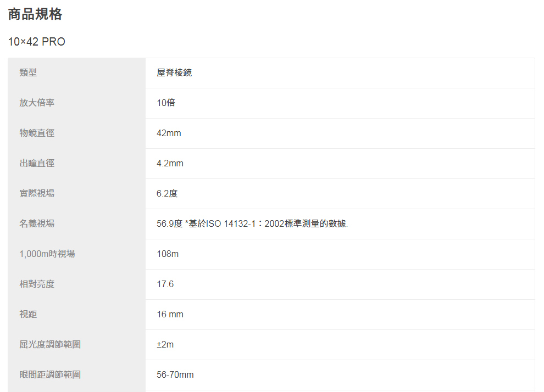This screenshot has width=544, height=392.
Task: Select the 108m value
Action: [x=168, y=254]
